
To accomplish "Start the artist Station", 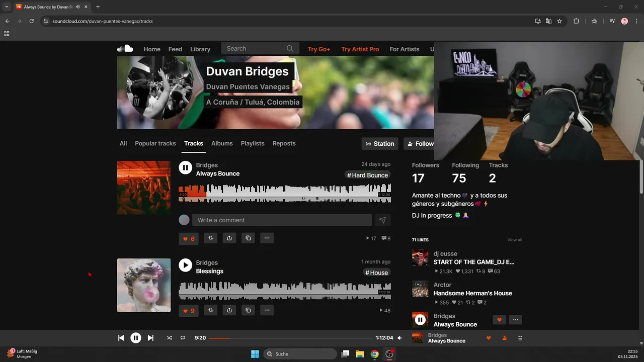I will coord(380,144).
